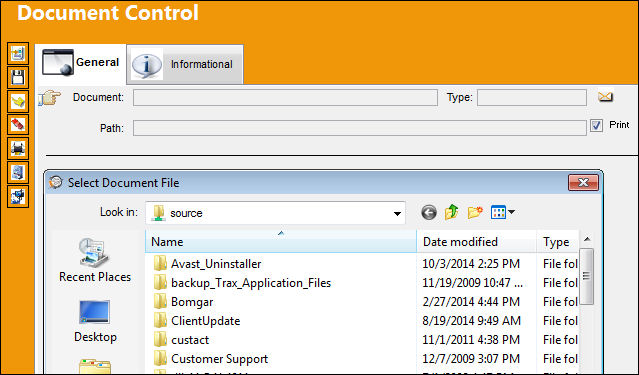Switch to the Informational tab

(185, 64)
